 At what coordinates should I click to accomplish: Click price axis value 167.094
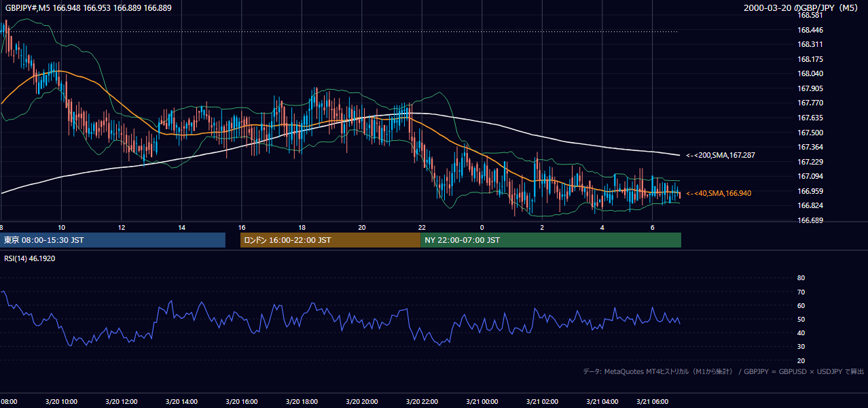(x=810, y=177)
